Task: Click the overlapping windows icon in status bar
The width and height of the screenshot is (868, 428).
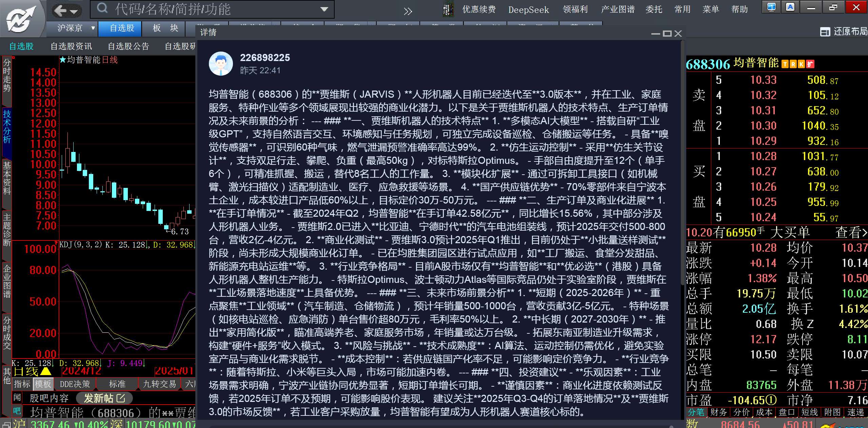Action: click(6, 425)
